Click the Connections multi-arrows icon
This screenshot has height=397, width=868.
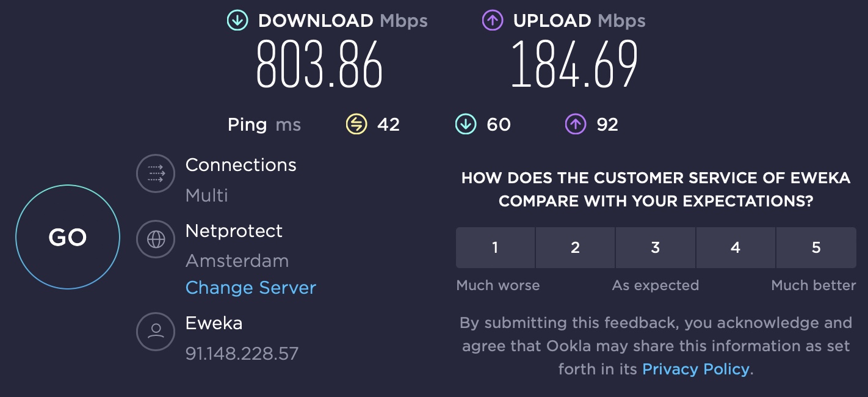(156, 174)
